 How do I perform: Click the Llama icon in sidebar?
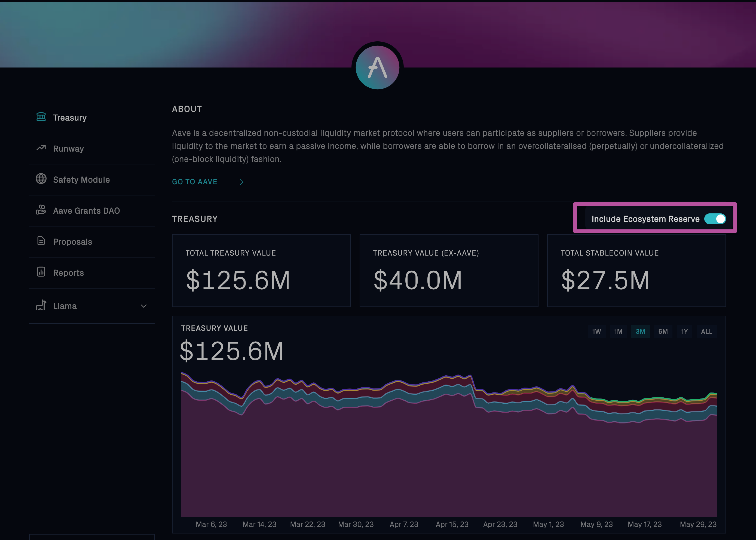41,305
